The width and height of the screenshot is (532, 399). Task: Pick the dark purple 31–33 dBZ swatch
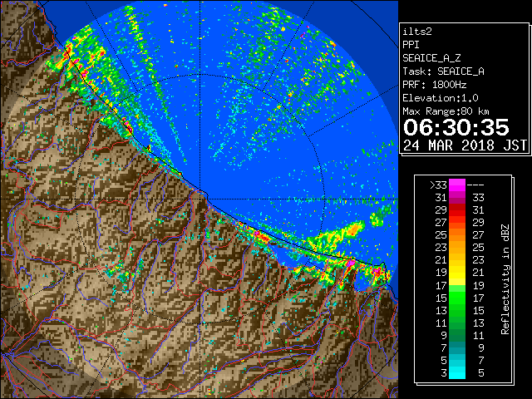[x=457, y=198]
